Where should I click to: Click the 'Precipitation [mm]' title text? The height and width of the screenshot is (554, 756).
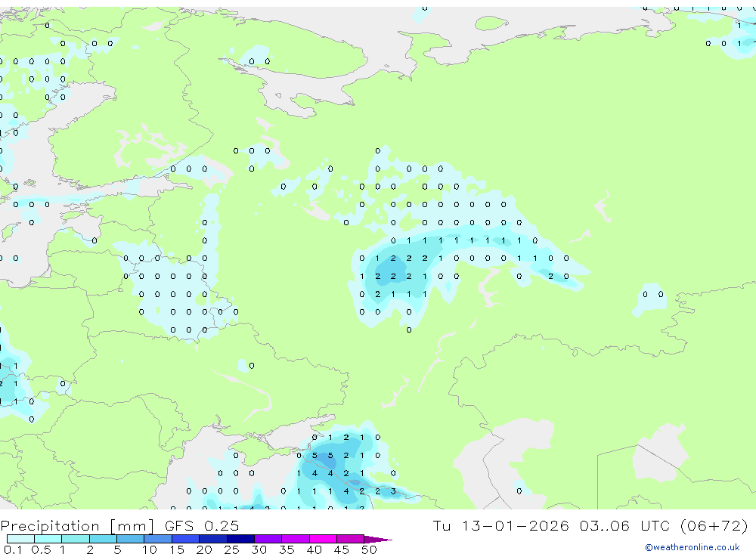[77, 526]
